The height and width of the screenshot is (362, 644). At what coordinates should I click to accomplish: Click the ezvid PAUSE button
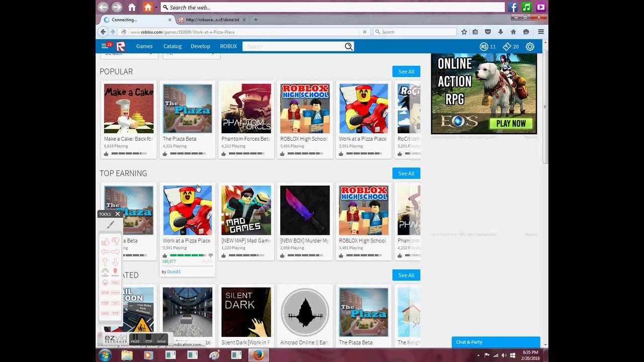pyautogui.click(x=135, y=339)
